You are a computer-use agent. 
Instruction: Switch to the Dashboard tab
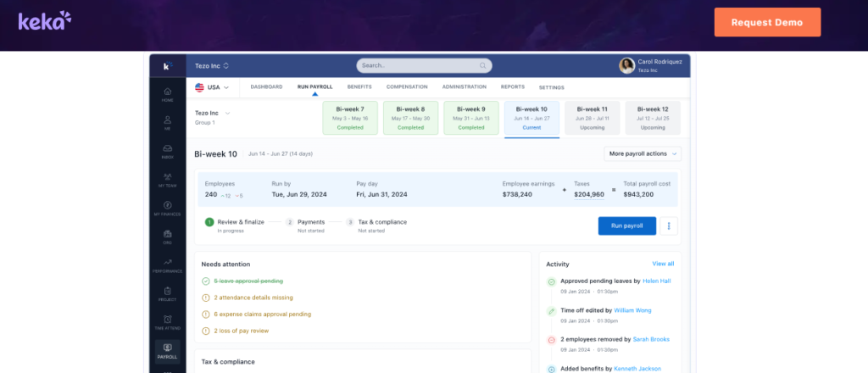point(266,86)
